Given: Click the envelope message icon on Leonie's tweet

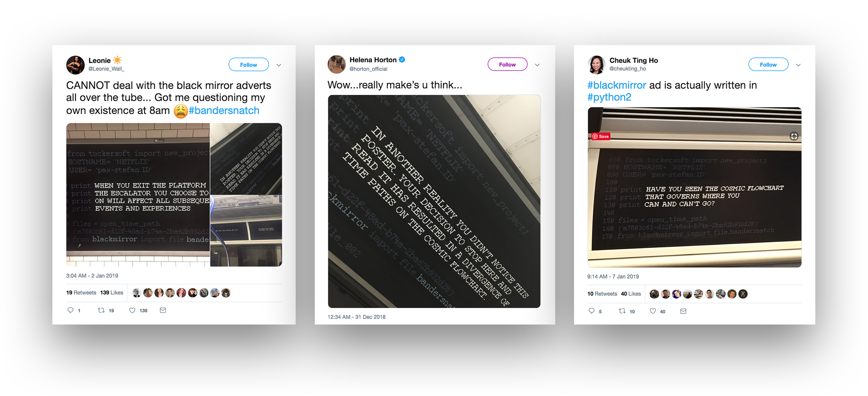Looking at the screenshot, I should click(x=163, y=310).
